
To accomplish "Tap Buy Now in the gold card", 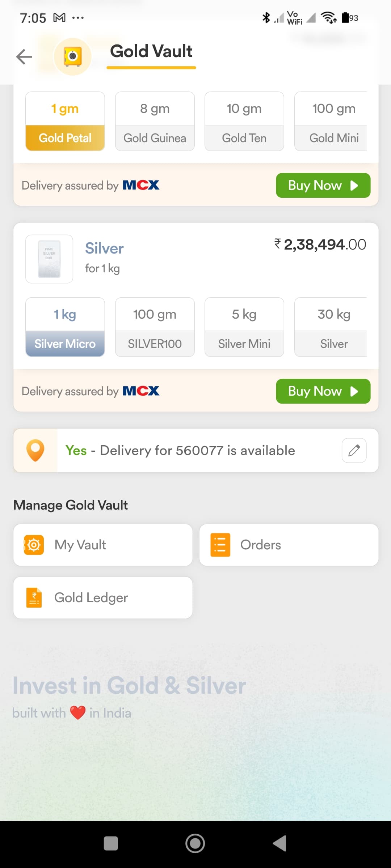I will (x=323, y=185).
